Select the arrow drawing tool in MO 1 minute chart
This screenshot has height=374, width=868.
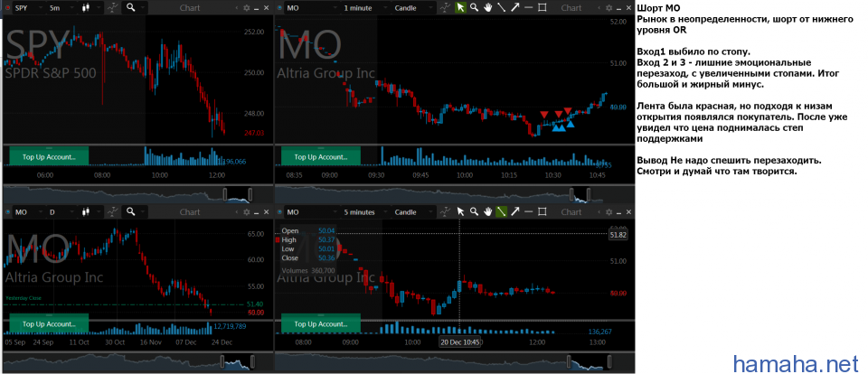[x=514, y=8]
